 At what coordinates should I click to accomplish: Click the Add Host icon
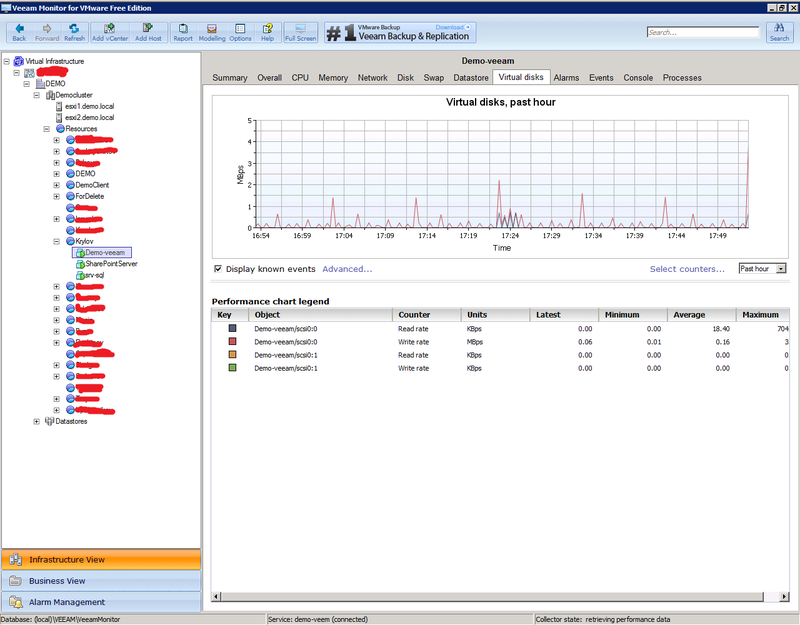point(148,32)
